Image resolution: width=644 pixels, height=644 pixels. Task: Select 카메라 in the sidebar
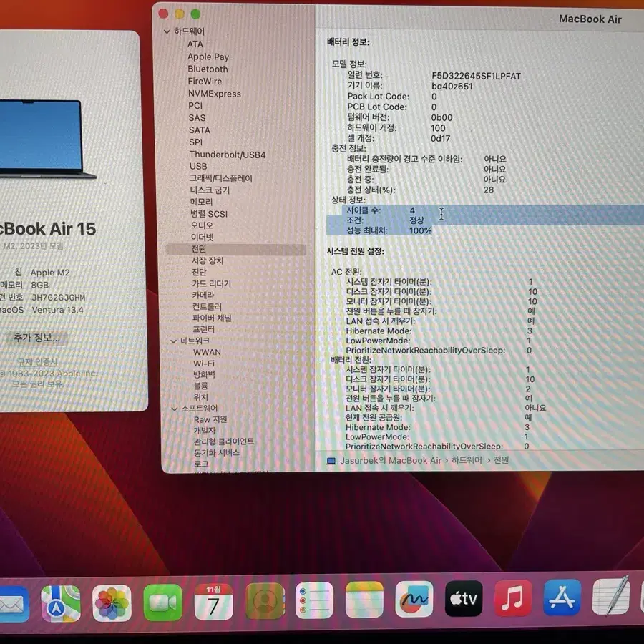203,295
